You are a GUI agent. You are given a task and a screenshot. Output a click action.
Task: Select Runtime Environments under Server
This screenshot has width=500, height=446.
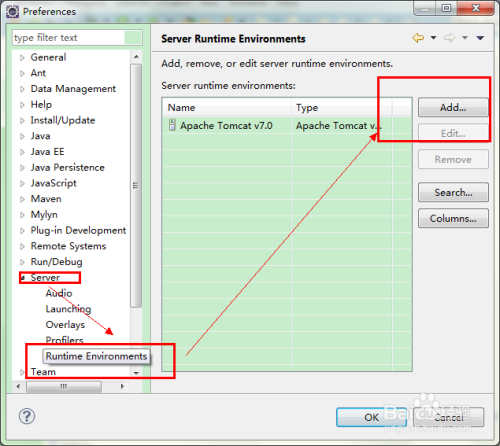tap(96, 356)
